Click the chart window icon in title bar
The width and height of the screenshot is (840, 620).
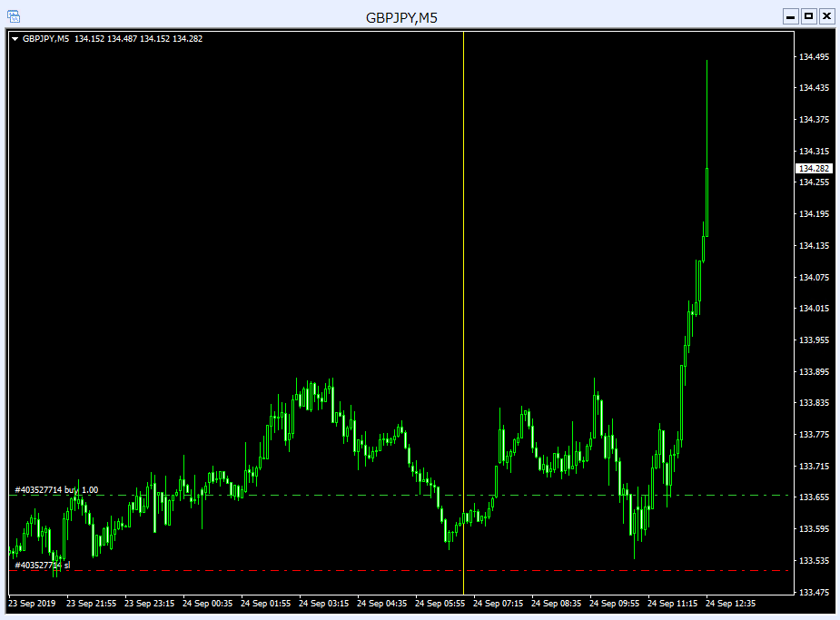click(14, 16)
